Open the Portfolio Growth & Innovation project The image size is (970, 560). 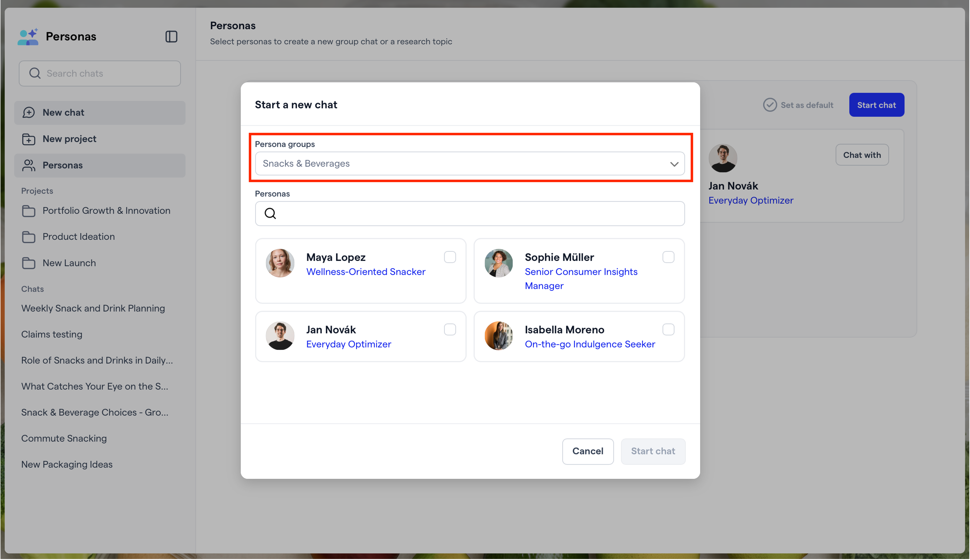[100, 211]
